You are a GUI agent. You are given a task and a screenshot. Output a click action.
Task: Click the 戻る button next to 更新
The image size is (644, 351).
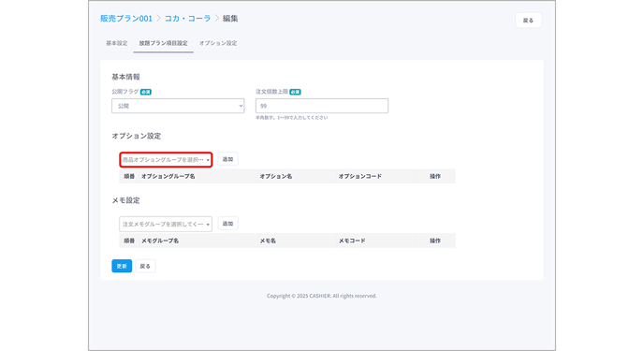(x=145, y=267)
